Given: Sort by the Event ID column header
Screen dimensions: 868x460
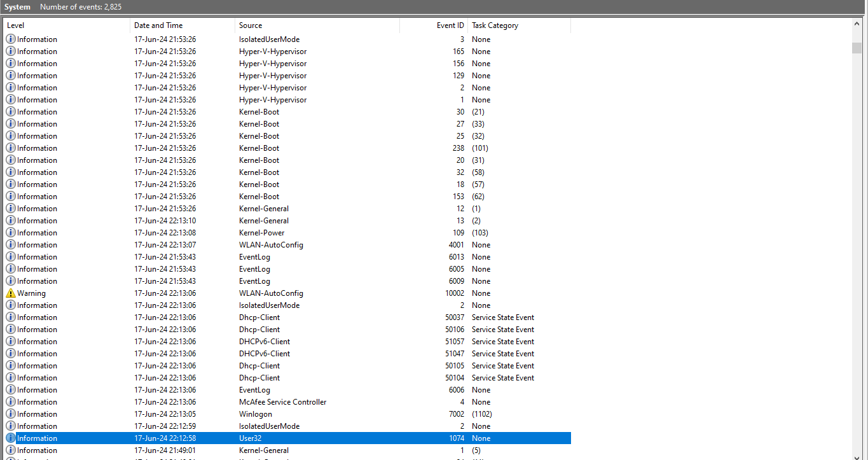Looking at the screenshot, I should [434, 25].
